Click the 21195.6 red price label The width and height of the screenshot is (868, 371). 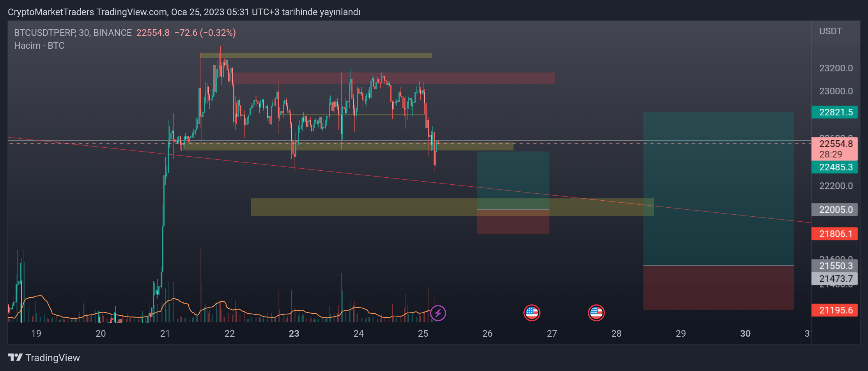[834, 310]
